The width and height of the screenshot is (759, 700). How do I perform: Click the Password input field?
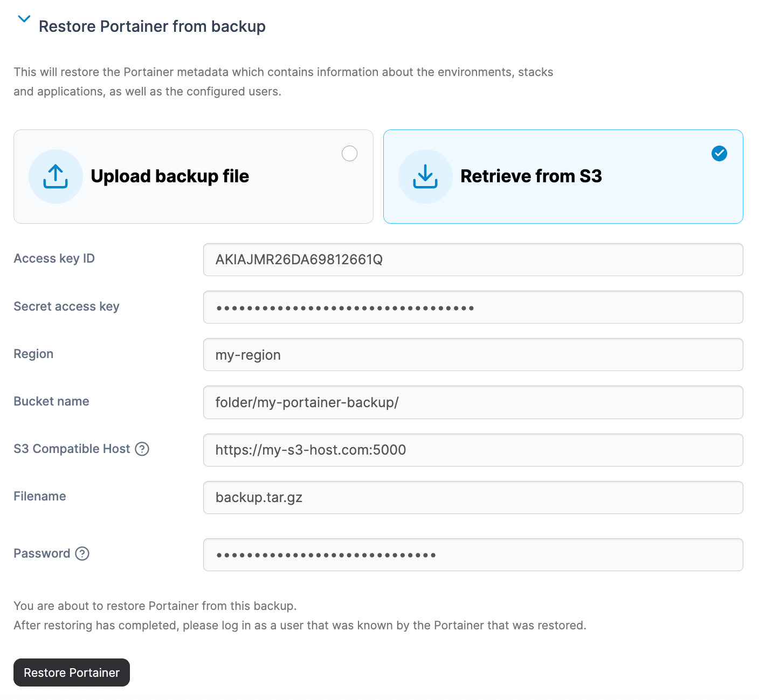[473, 554]
